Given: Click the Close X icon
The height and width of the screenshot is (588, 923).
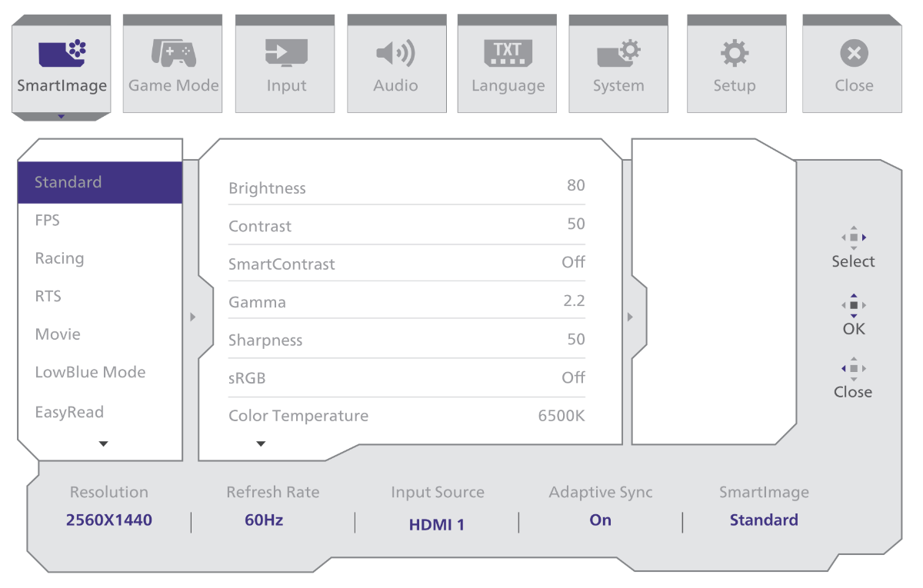Looking at the screenshot, I should coord(853,54).
